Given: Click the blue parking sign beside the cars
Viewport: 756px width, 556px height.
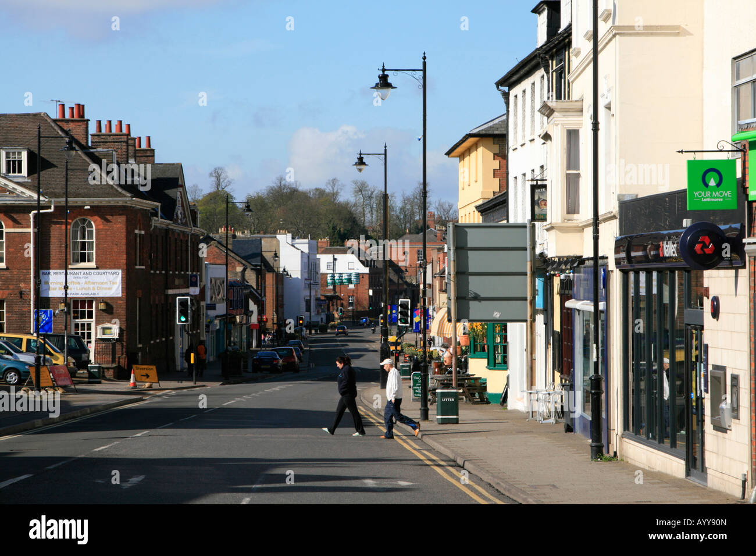Looking at the screenshot, I should point(44,321).
